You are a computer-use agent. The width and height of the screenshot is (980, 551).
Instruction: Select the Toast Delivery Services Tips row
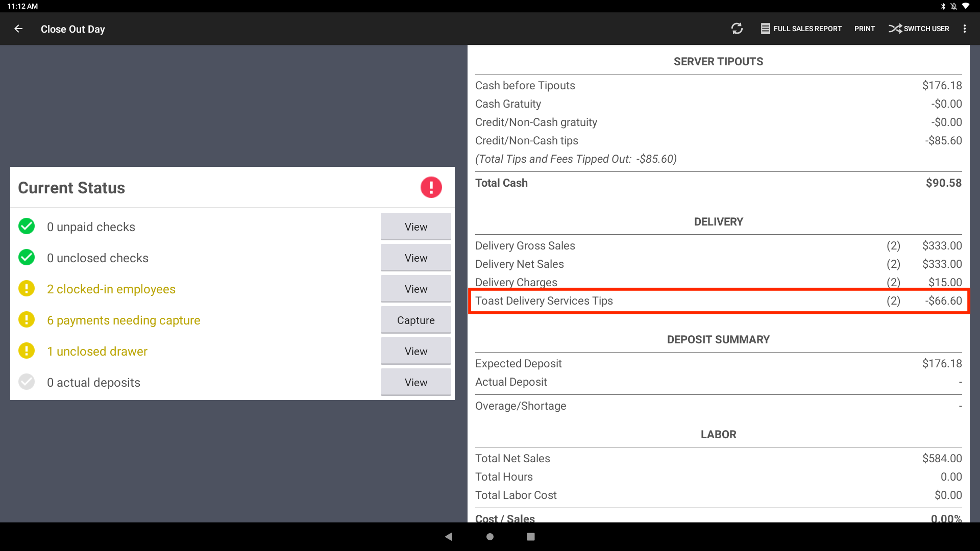coord(718,301)
